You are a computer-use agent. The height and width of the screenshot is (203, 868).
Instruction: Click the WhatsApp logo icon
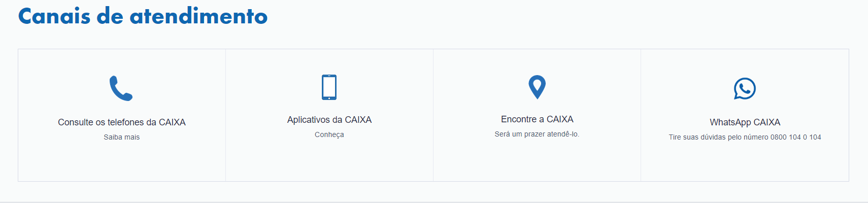745,89
